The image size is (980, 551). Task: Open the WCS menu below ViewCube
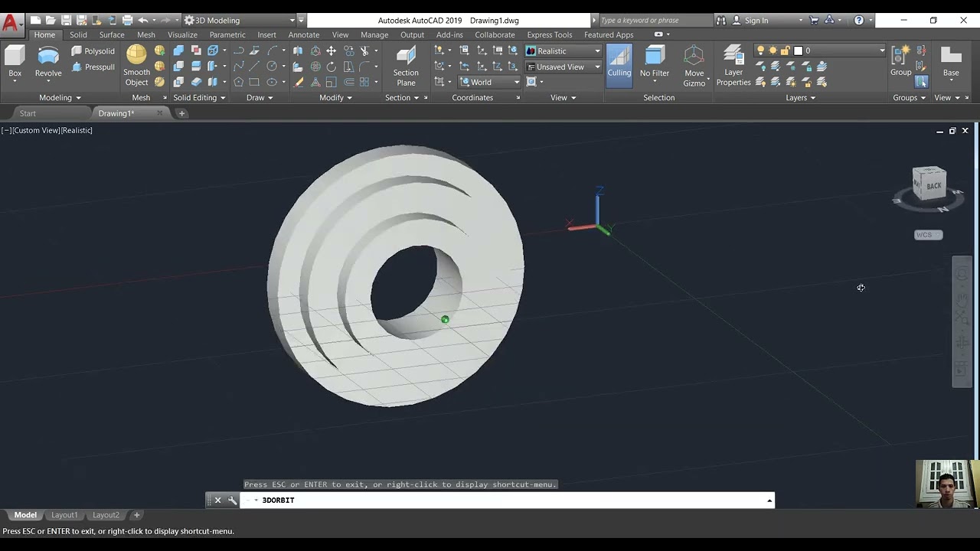[928, 235]
